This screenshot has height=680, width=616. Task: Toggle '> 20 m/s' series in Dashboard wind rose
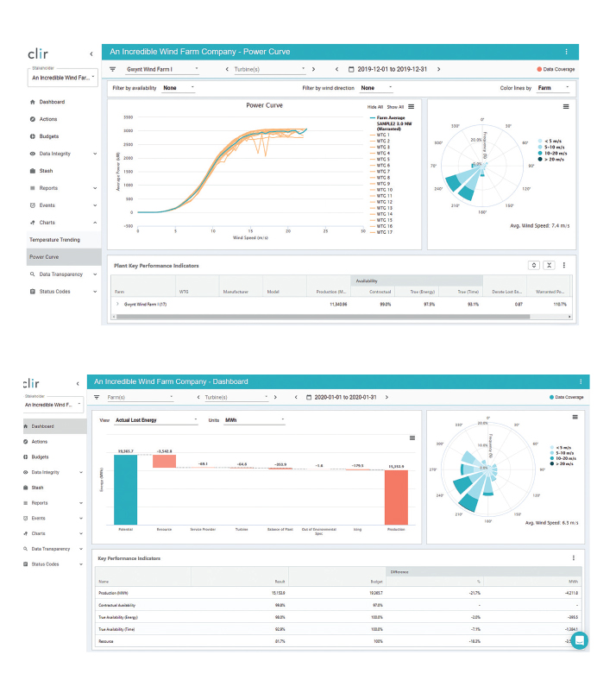coord(562,464)
